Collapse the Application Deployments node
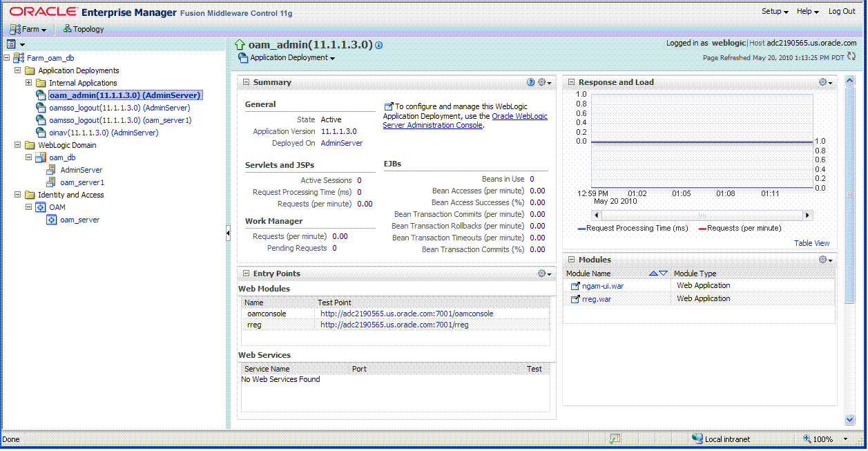This screenshot has height=451, width=868. pos(17,70)
